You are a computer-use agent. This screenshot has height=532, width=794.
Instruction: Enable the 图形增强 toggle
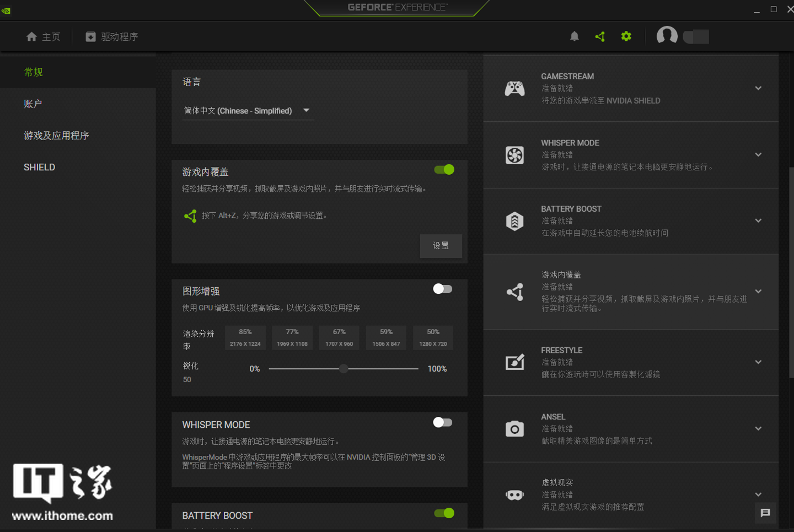click(442, 289)
